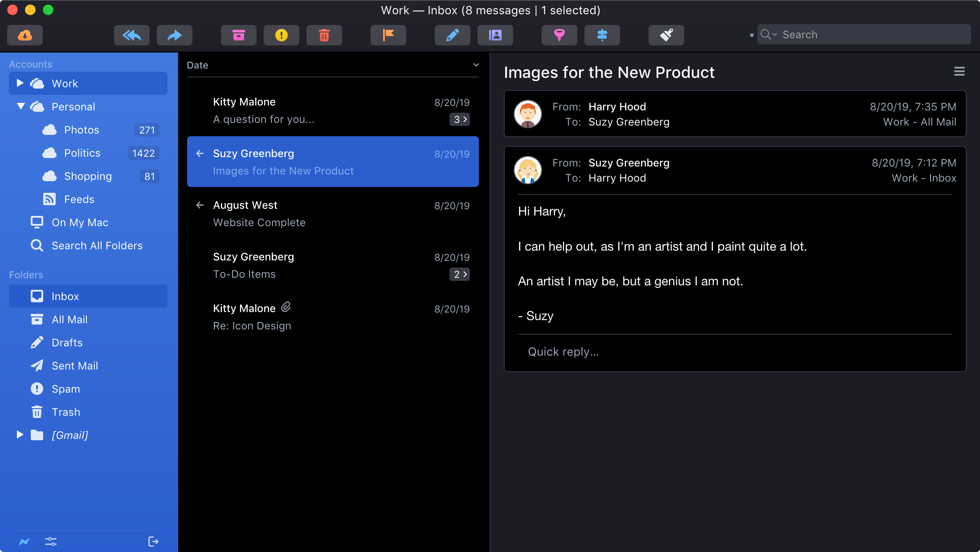Expand the Work account triangle
980x552 pixels.
pyautogui.click(x=20, y=83)
